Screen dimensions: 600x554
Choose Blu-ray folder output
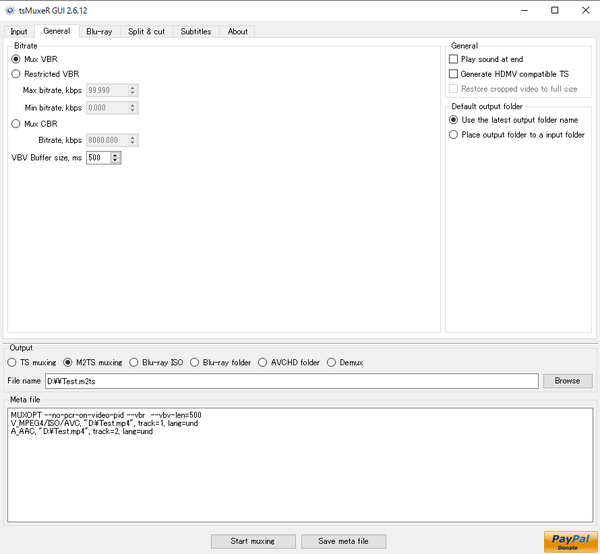click(x=220, y=362)
